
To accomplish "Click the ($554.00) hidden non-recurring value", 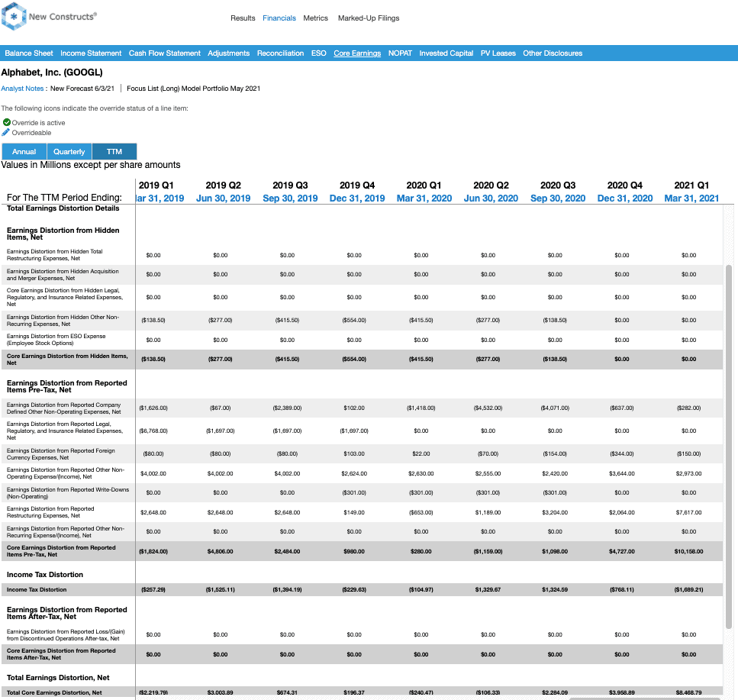I will pyautogui.click(x=354, y=320).
